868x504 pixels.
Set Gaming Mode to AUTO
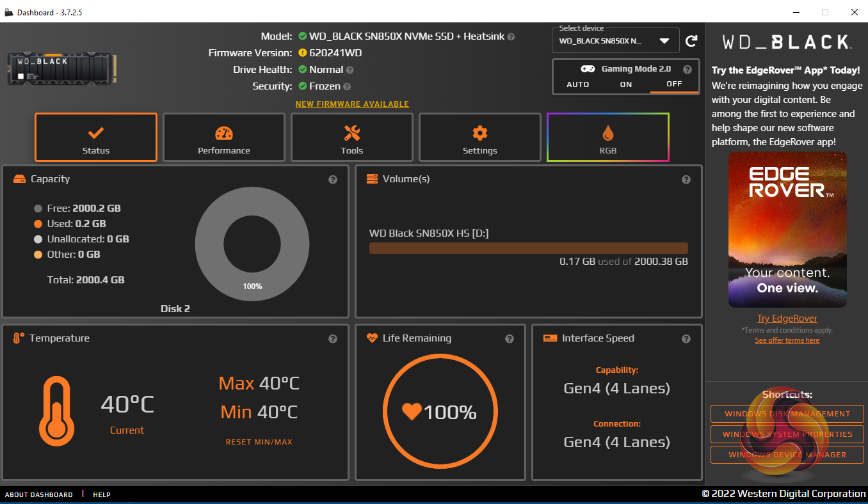578,84
